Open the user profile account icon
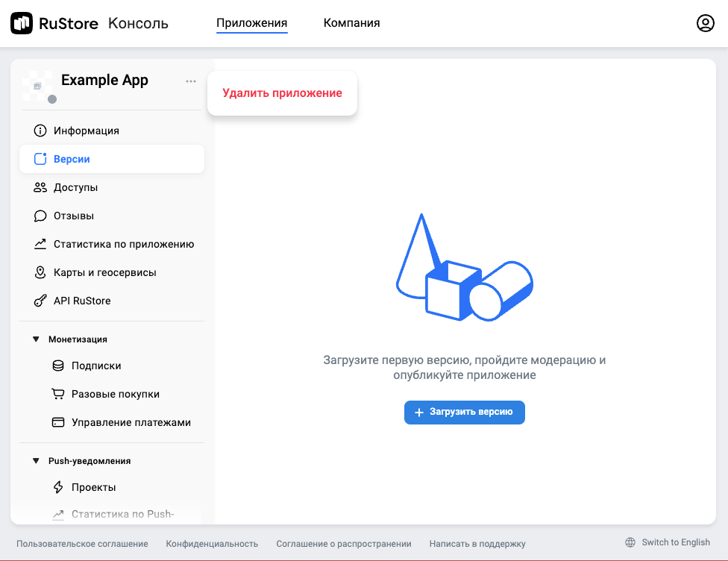The width and height of the screenshot is (728, 561). [705, 23]
